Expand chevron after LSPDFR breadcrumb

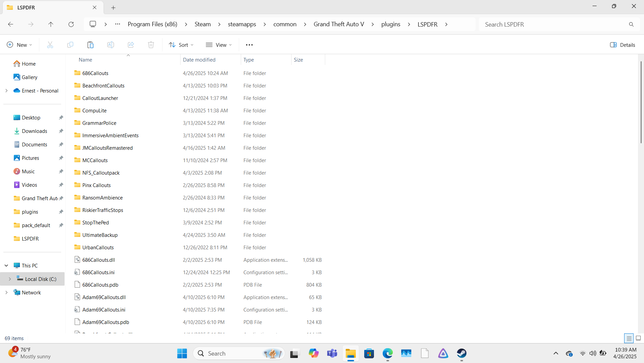pos(446,24)
